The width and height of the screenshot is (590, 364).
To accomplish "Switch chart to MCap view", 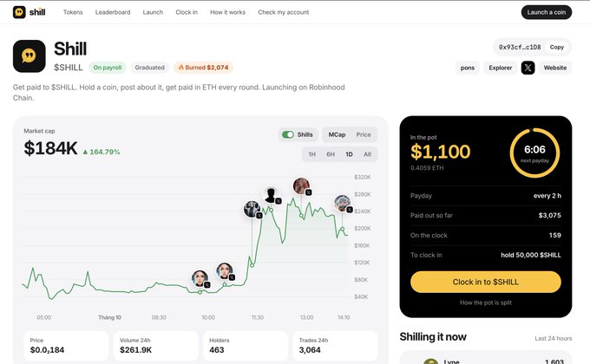I will pos(337,134).
